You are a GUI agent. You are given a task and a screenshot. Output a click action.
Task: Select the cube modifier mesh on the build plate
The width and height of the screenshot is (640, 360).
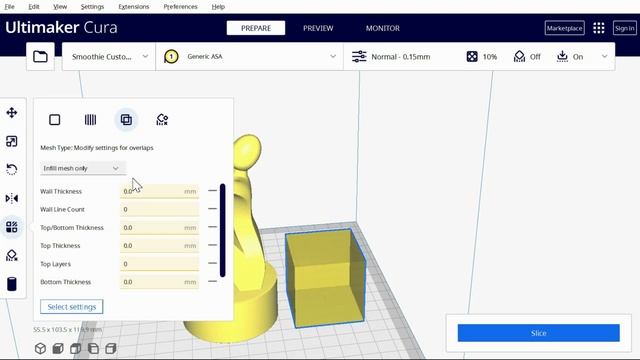[x=325, y=278]
